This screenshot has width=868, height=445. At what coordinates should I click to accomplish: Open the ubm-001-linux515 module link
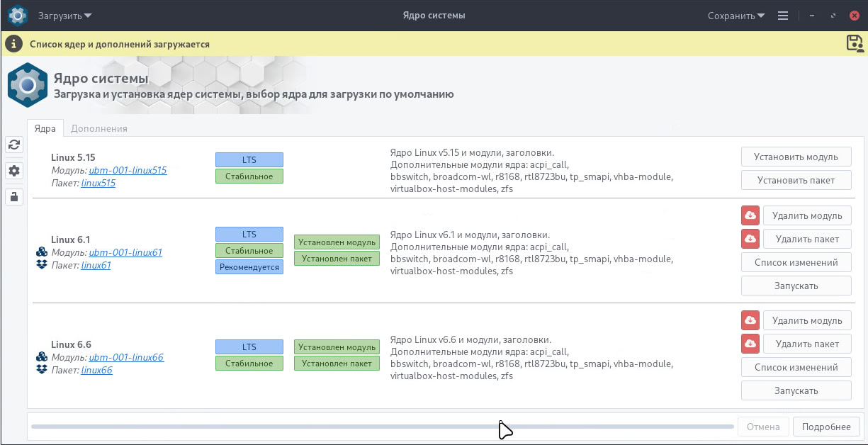pos(128,170)
